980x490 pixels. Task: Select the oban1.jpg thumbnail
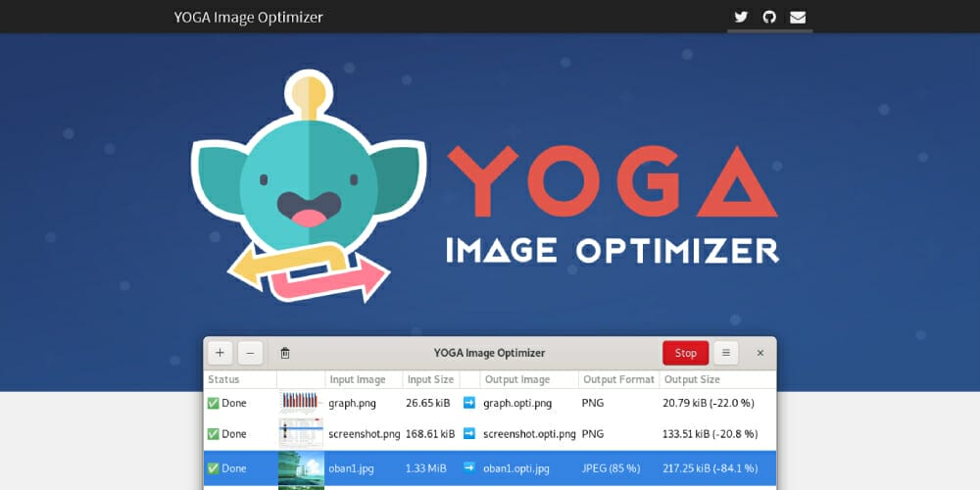tap(301, 468)
